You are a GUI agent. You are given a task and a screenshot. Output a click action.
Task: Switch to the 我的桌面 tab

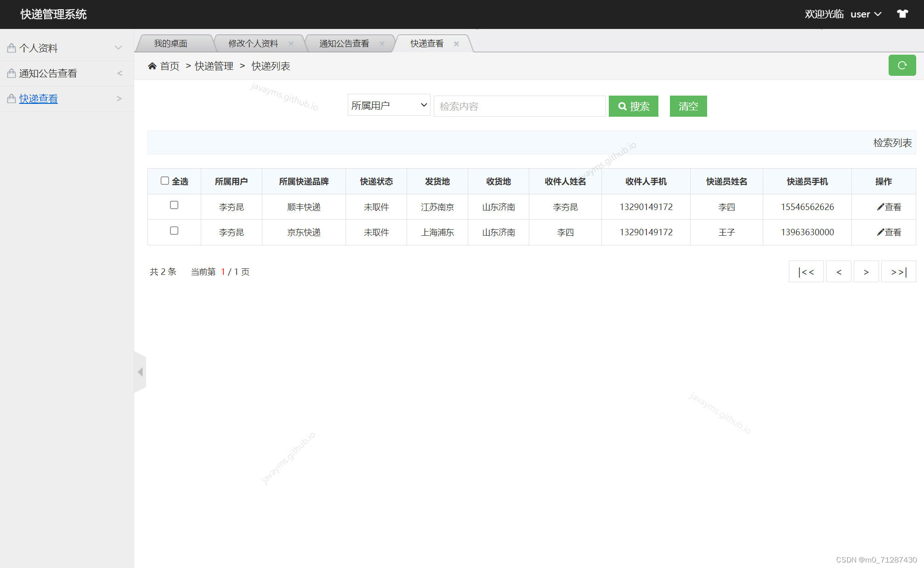[x=171, y=43]
